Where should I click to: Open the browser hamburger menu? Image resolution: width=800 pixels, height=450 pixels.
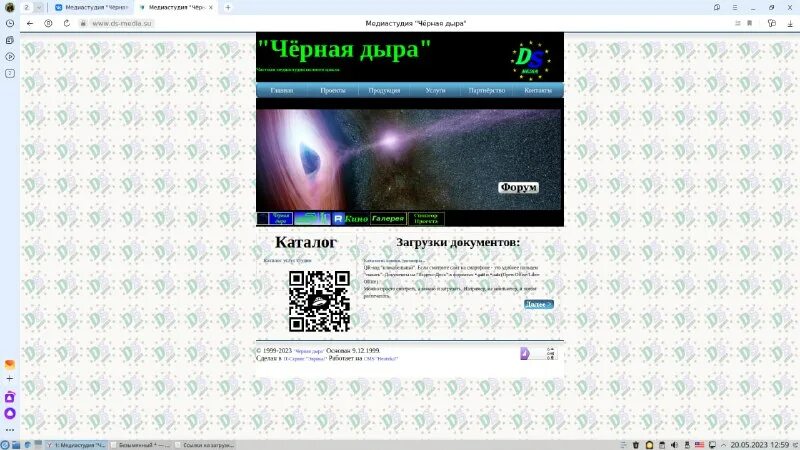click(735, 8)
